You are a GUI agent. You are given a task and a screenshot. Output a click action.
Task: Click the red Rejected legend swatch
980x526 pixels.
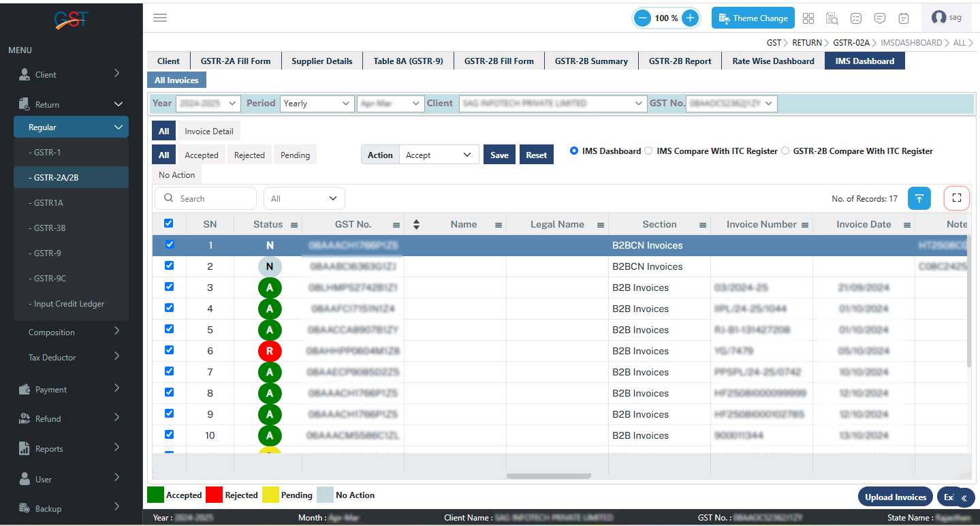(215, 495)
